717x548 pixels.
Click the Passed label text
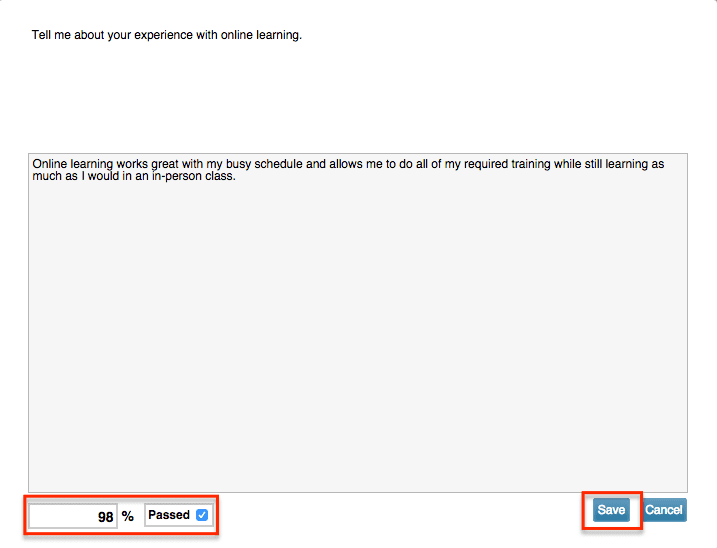[x=168, y=515]
